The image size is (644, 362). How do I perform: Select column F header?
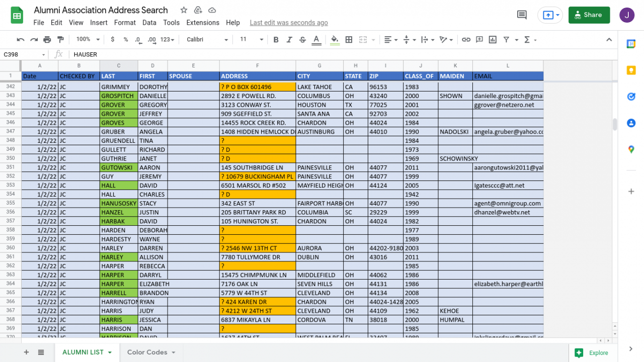[x=258, y=66]
